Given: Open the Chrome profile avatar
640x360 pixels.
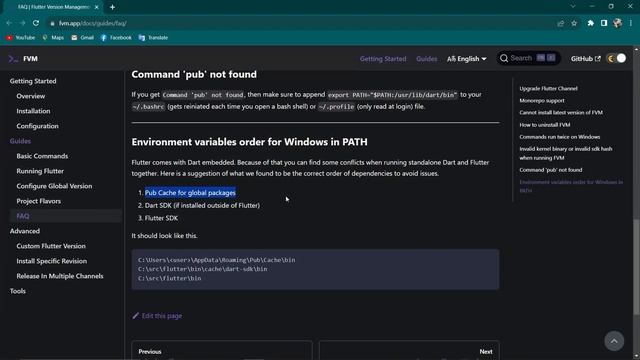Looking at the screenshot, I should (x=618, y=23).
